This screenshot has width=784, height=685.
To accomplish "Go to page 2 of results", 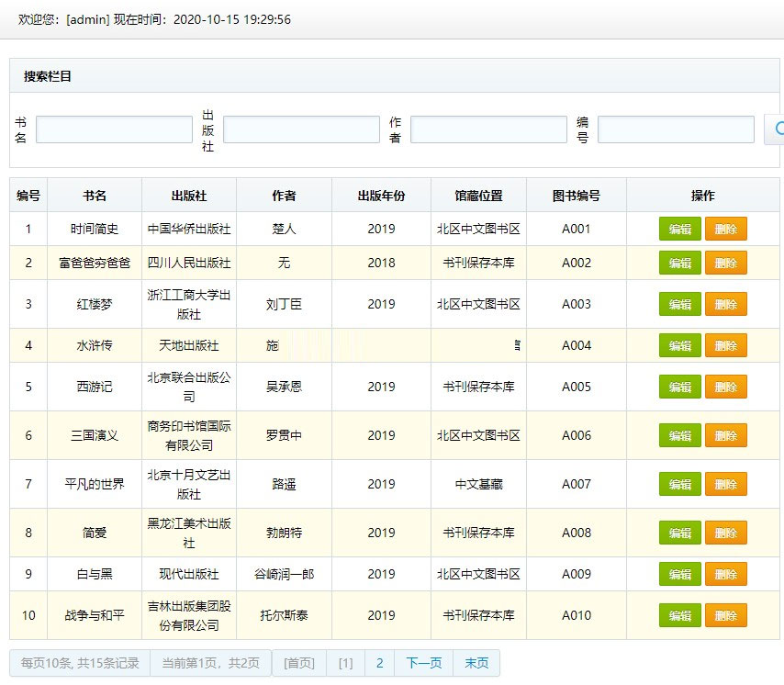I will [379, 663].
